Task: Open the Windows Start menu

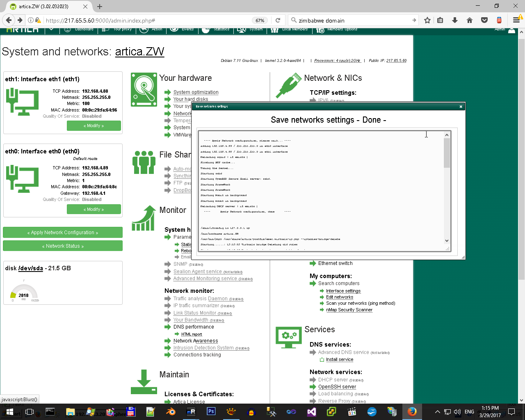Action: 9,411
